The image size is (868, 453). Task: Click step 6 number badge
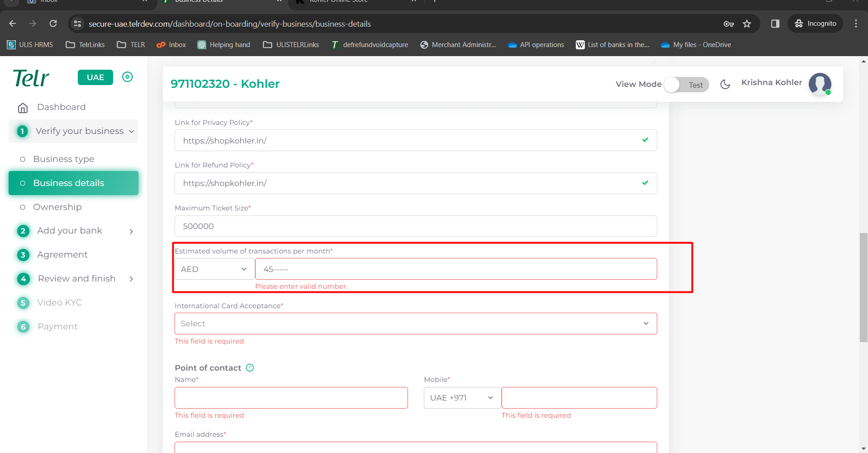(x=23, y=327)
